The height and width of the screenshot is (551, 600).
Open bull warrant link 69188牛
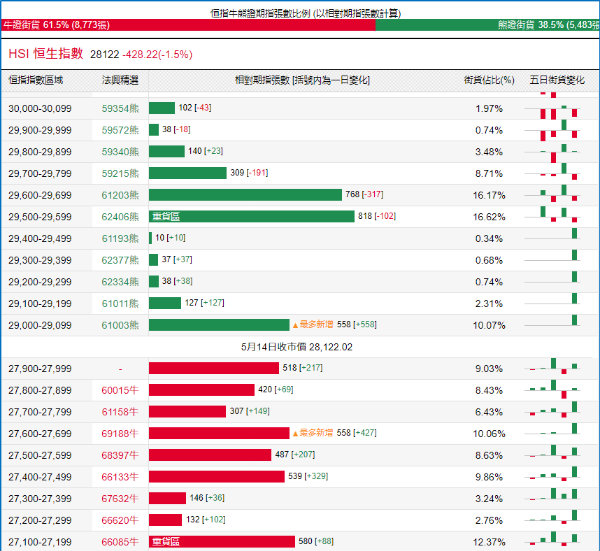coord(120,434)
